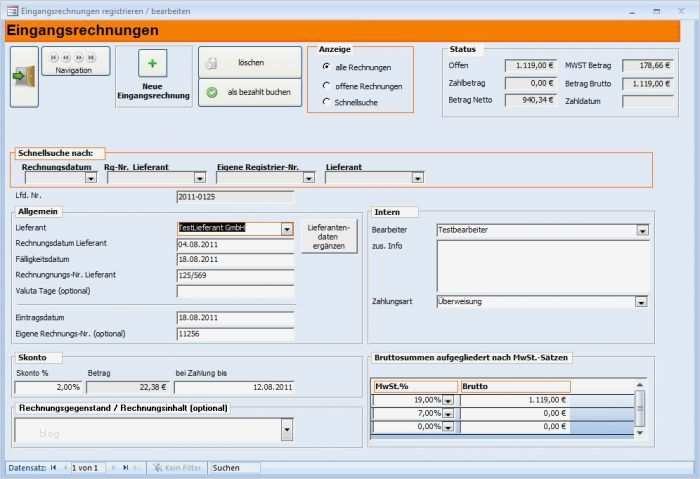This screenshot has height=479, width=700.
Task: Click Brutto value 1.119,00 € for 19%
Action: coord(515,400)
